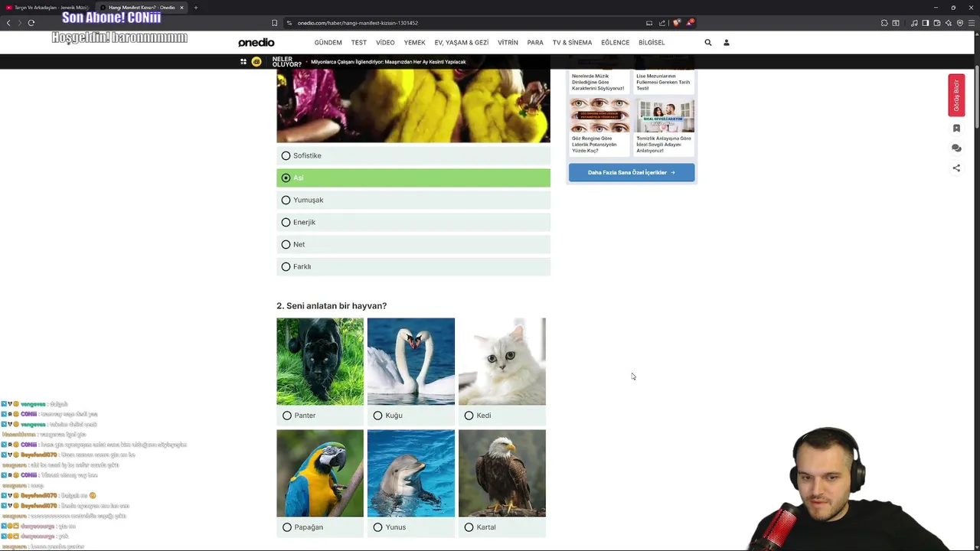The width and height of the screenshot is (980, 551).
Task: Open the Milyonlarca Çalışanı İlgilendiriyor headline
Action: click(x=388, y=62)
